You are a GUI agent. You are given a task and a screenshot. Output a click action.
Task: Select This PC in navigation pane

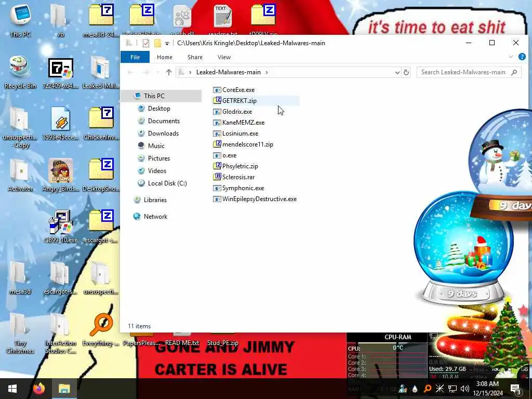(161, 96)
